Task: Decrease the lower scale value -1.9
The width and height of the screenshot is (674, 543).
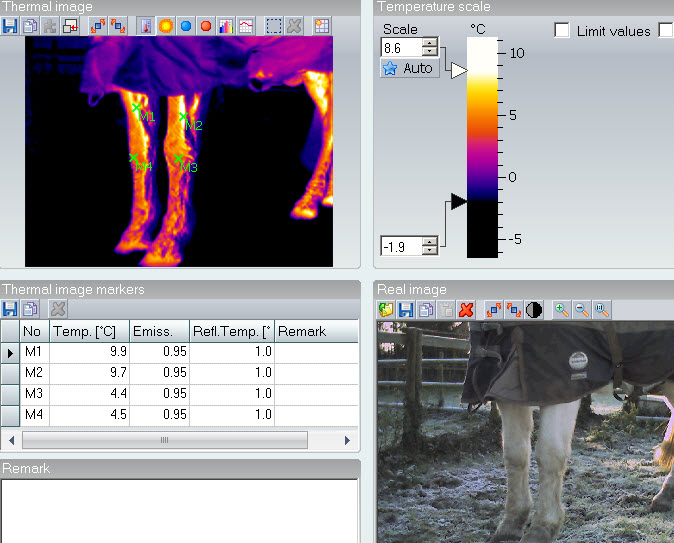Action: tap(430, 251)
